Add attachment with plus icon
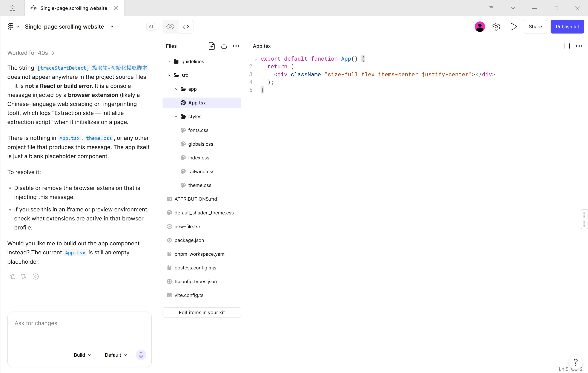Screen dimensions: 588x373 click(x=18, y=355)
